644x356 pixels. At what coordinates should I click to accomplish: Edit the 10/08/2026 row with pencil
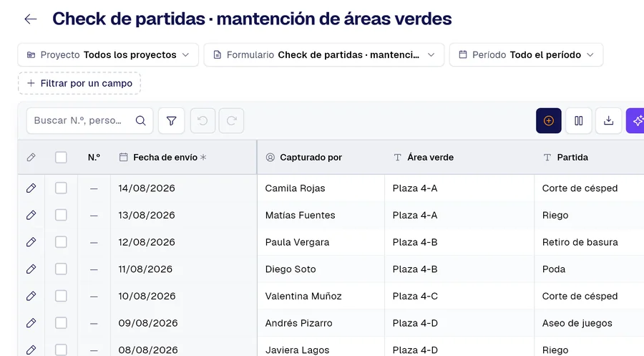(x=31, y=296)
